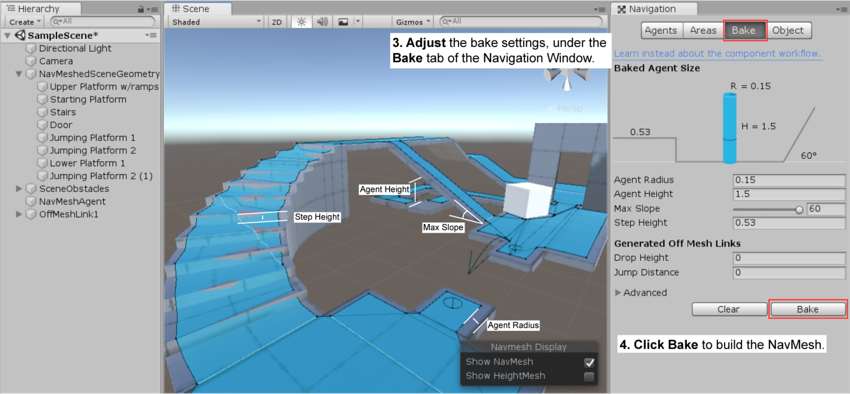Select the NavMeshAgent cube icon
The height and width of the screenshot is (394, 850).
tap(31, 201)
